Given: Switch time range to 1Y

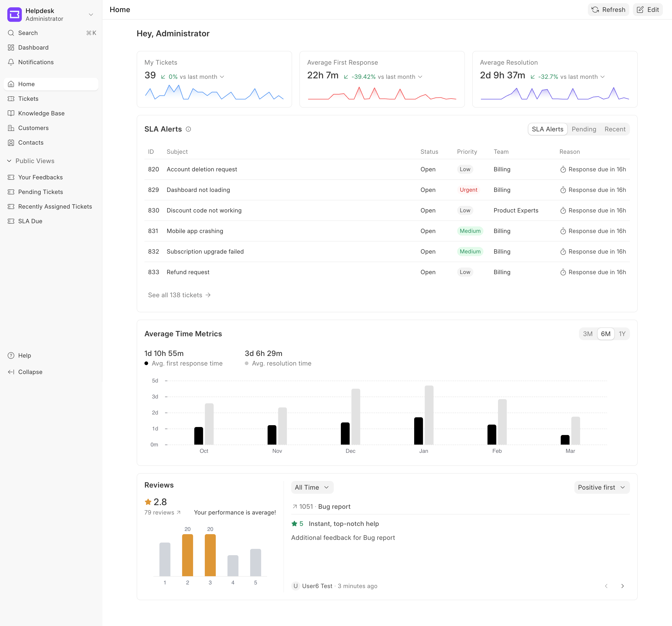Looking at the screenshot, I should tap(622, 334).
